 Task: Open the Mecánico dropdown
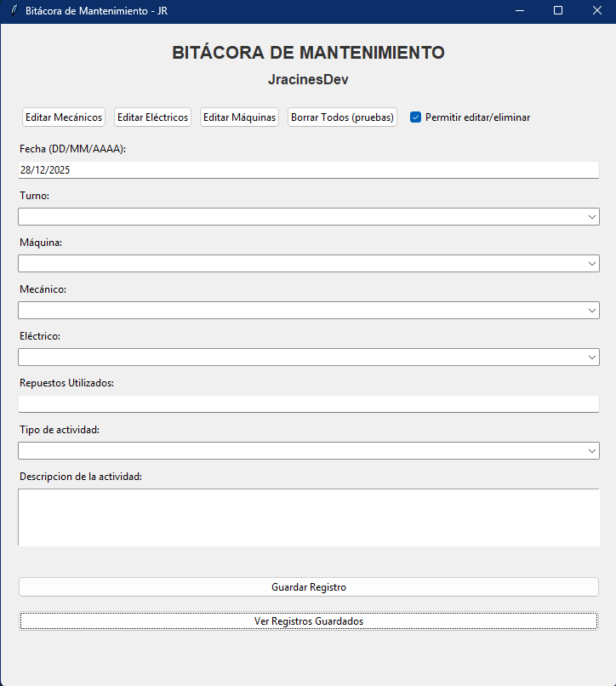[x=308, y=310]
